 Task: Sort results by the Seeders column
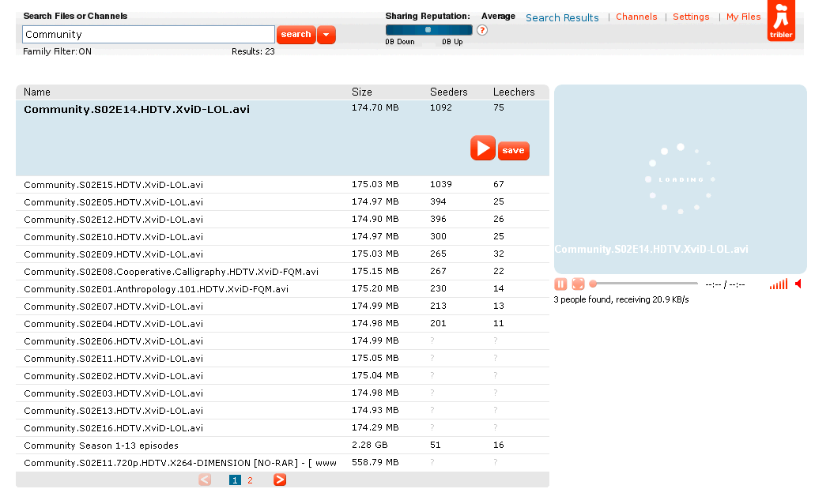(x=449, y=92)
